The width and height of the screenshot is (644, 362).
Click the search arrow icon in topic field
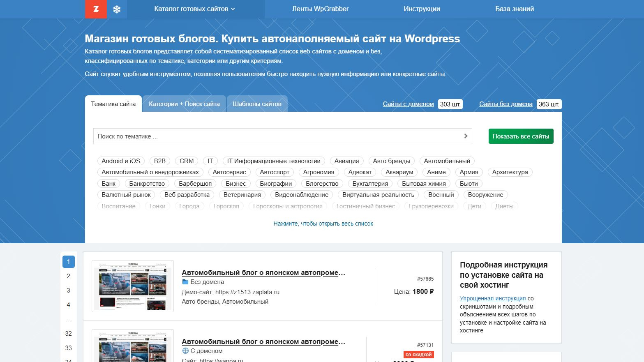click(x=466, y=136)
